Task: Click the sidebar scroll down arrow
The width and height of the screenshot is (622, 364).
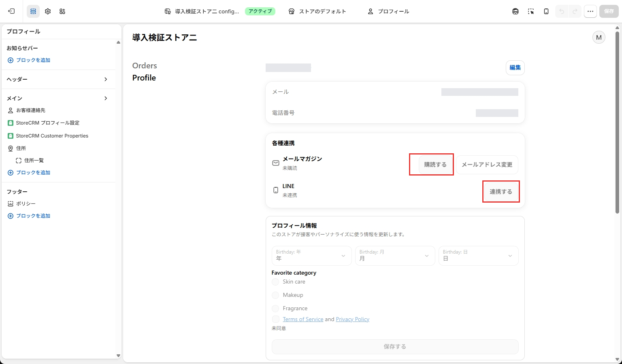Action: point(118,356)
